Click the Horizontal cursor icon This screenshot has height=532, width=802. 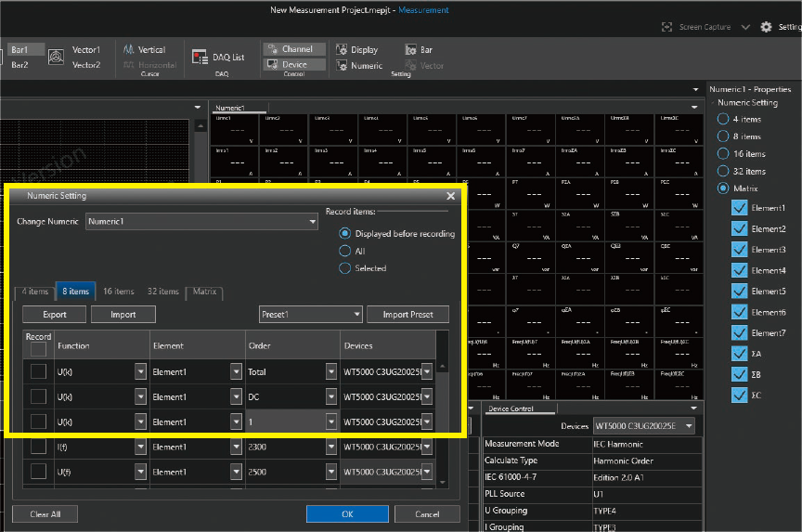(128, 65)
